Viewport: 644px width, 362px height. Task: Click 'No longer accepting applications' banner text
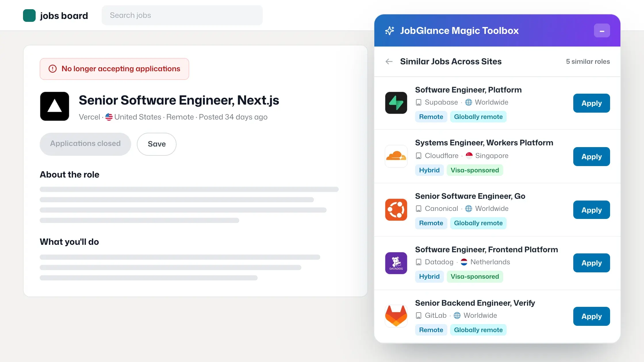point(121,69)
